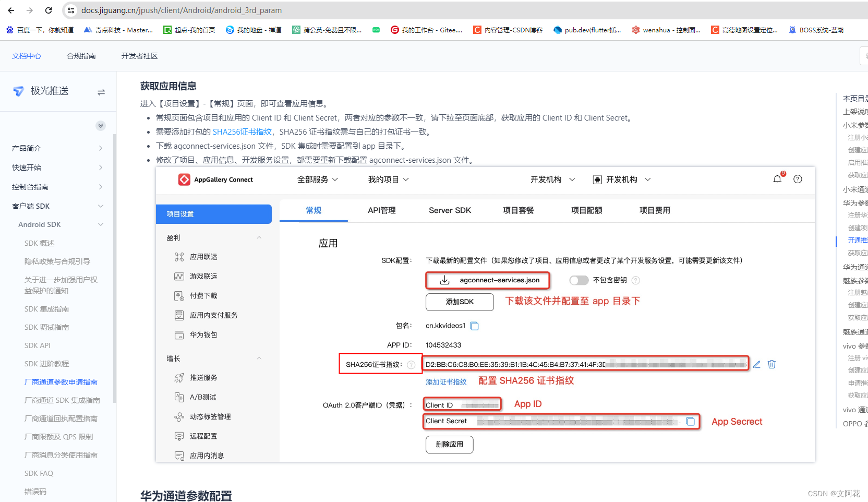This screenshot has height=502, width=868.
Task: Open 开发者社区 top navigation
Action: pyautogui.click(x=139, y=56)
